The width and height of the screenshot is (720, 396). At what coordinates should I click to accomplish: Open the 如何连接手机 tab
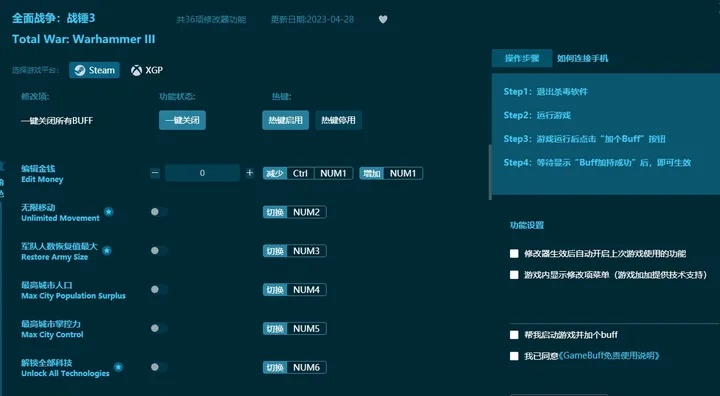[x=583, y=58]
